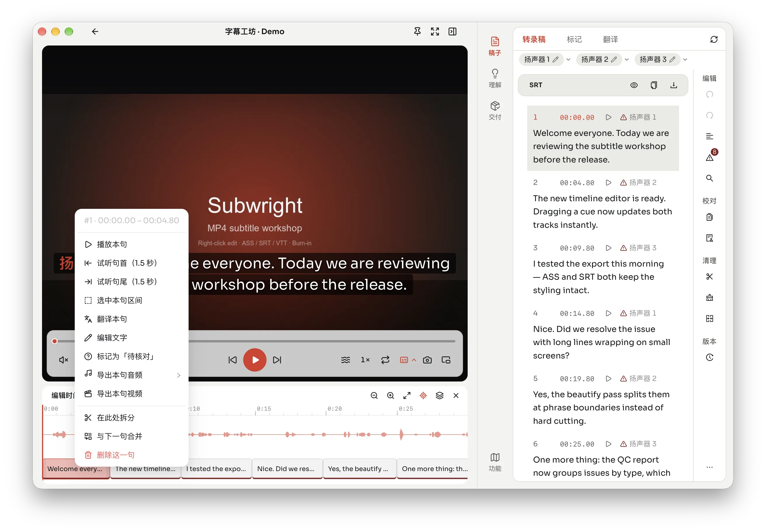Choose 翻译本句 from the context menu
This screenshot has height=532, width=766.
(132, 319)
